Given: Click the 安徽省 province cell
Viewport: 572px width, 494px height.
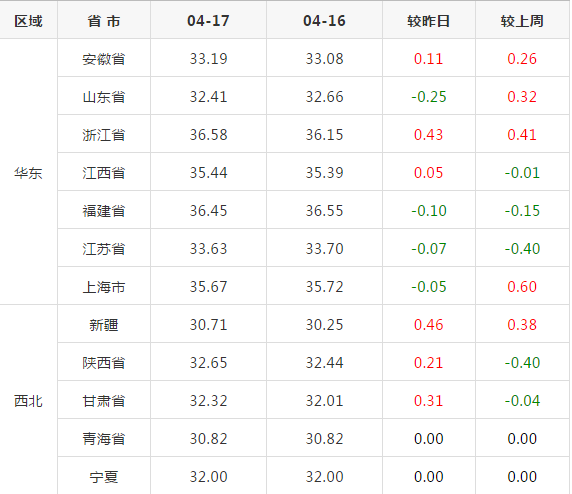Looking at the screenshot, I should coord(104,59).
